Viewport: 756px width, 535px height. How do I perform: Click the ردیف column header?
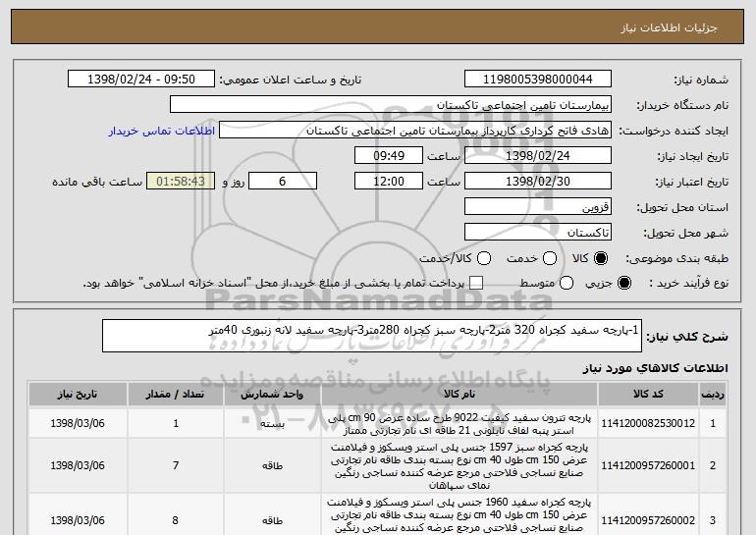(x=713, y=395)
